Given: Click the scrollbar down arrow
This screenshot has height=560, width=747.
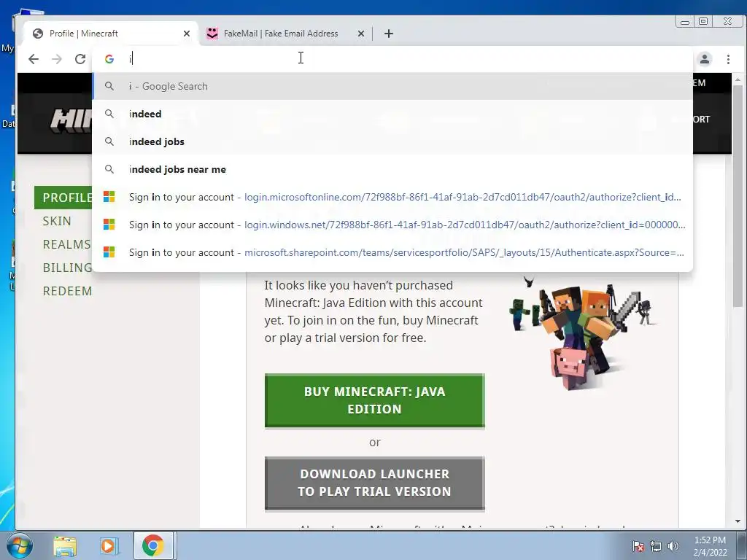Looking at the screenshot, I should (738, 521).
